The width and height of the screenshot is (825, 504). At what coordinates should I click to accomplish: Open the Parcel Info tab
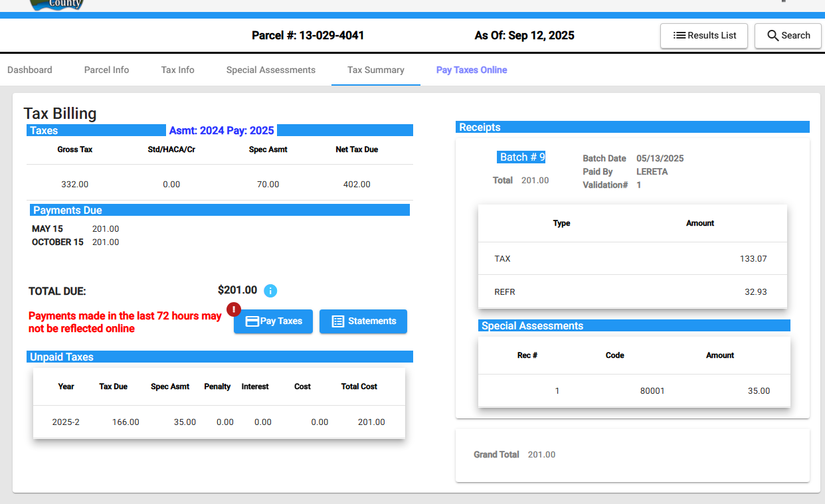point(106,70)
